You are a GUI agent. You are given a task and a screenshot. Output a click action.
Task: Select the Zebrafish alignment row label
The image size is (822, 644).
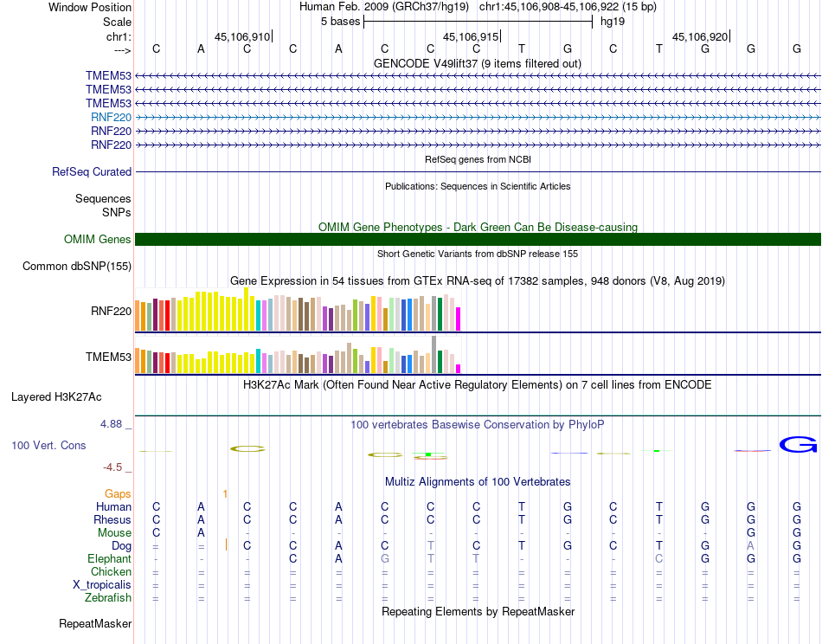coord(108,597)
